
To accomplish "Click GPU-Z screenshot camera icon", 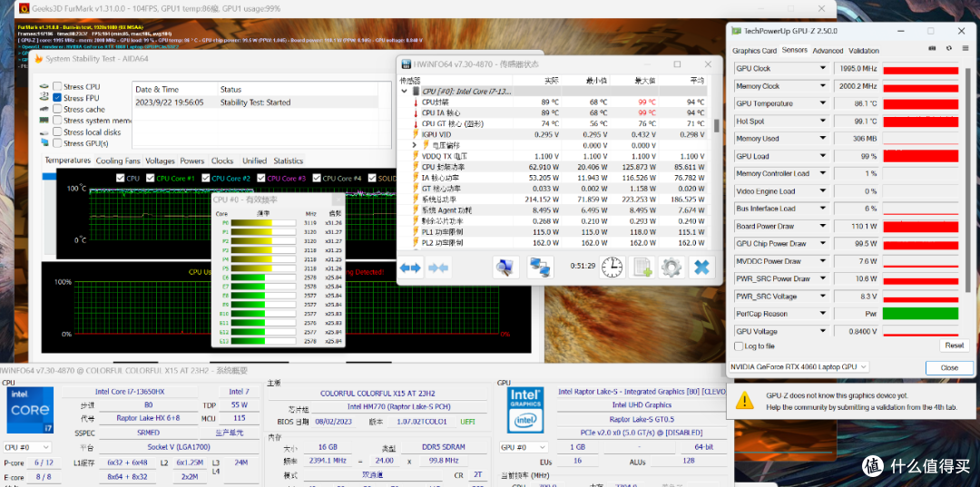I will (x=932, y=48).
